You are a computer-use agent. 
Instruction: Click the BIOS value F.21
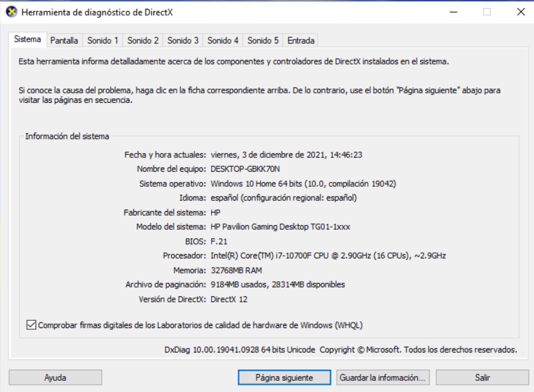pyautogui.click(x=219, y=241)
